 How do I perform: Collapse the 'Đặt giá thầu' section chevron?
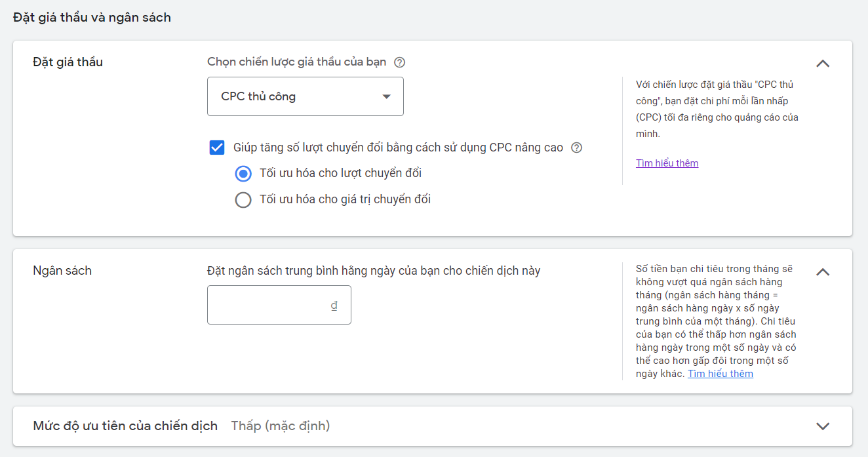point(823,64)
